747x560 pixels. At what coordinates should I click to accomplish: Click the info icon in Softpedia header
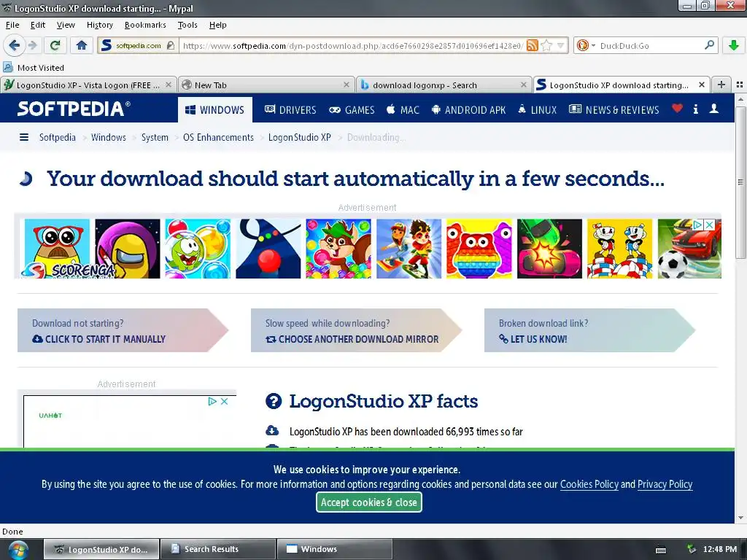coord(695,109)
